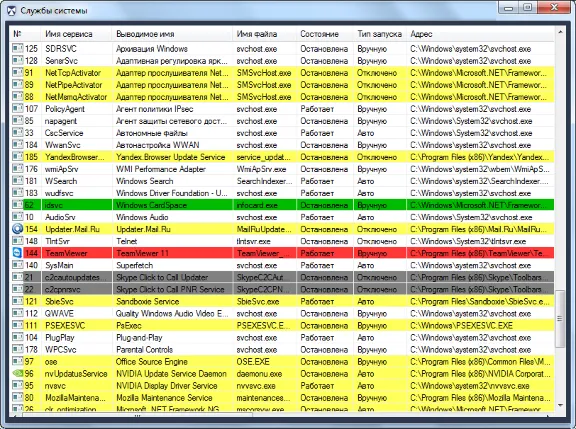Click the vertical scrollbar down arrow

[x=560, y=405]
